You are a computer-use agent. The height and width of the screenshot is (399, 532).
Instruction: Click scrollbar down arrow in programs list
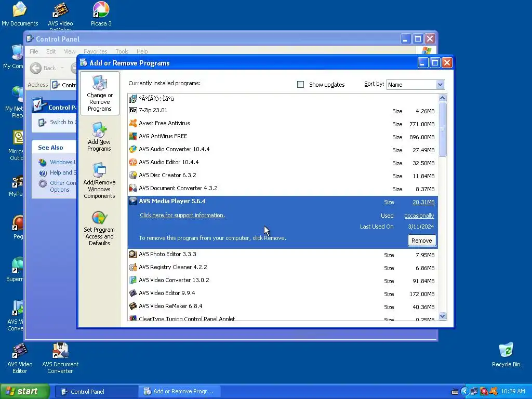pyautogui.click(x=442, y=316)
